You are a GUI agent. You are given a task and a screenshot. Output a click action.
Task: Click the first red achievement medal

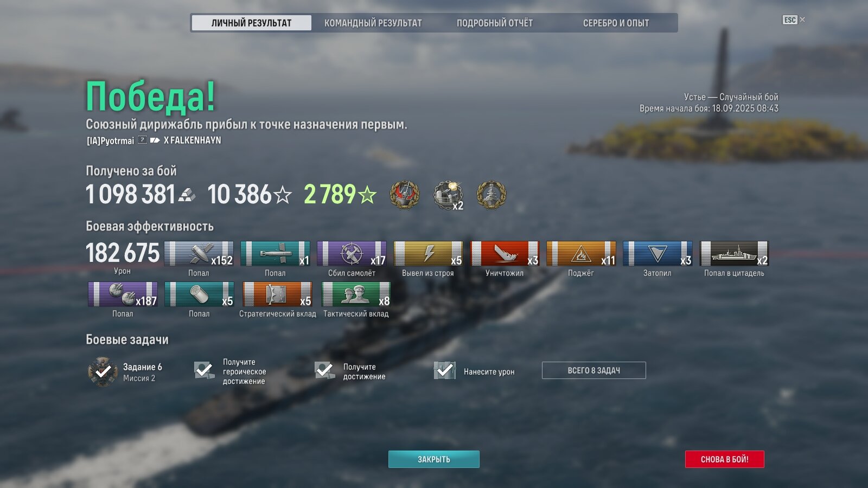pos(405,195)
